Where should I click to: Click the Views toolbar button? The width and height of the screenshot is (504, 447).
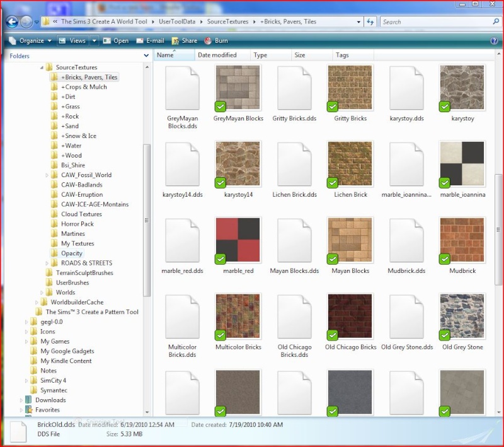coord(72,41)
